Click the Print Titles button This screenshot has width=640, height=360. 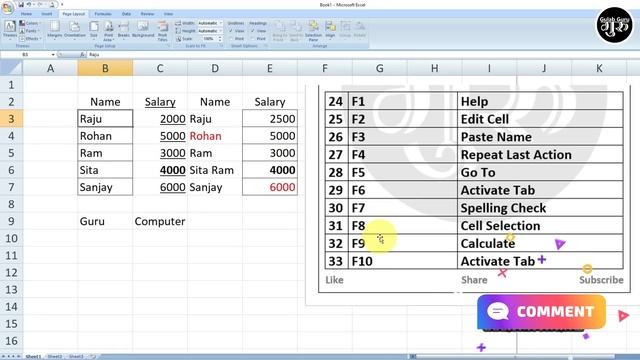coord(162,31)
